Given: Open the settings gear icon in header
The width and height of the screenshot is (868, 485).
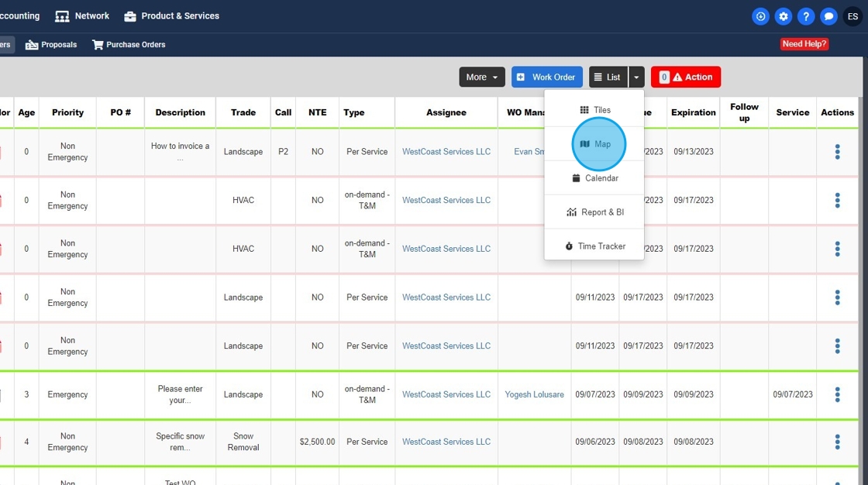Looking at the screenshot, I should (x=784, y=16).
